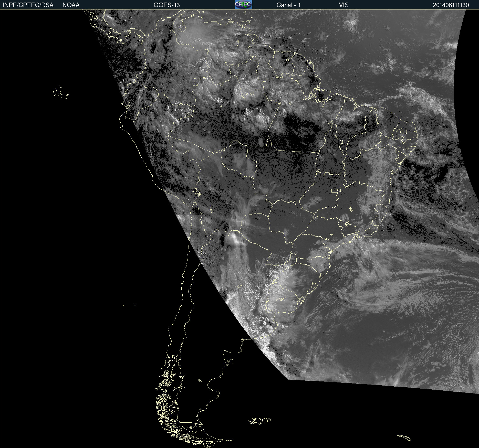Select the NOAA label in header
The image size is (479, 448).
(x=71, y=5)
